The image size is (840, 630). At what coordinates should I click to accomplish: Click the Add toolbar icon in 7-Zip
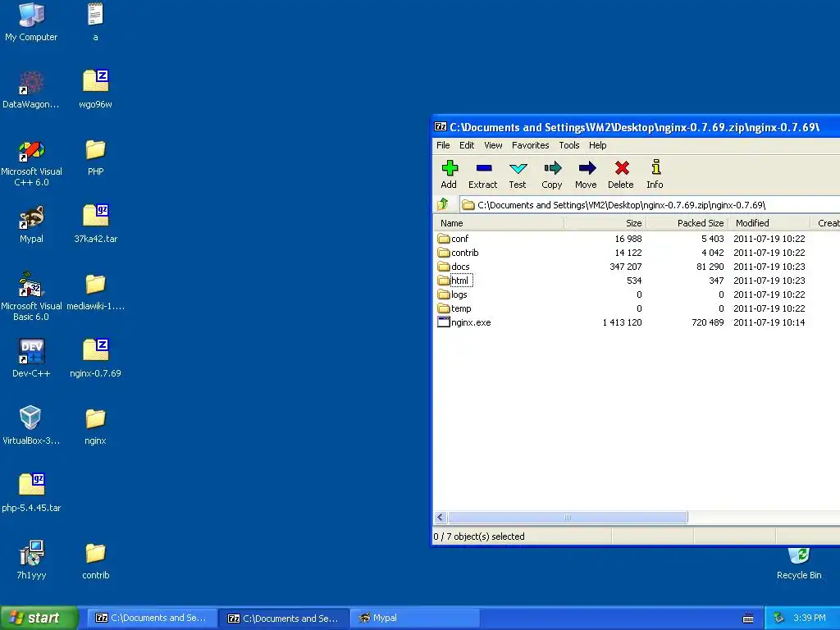click(449, 174)
